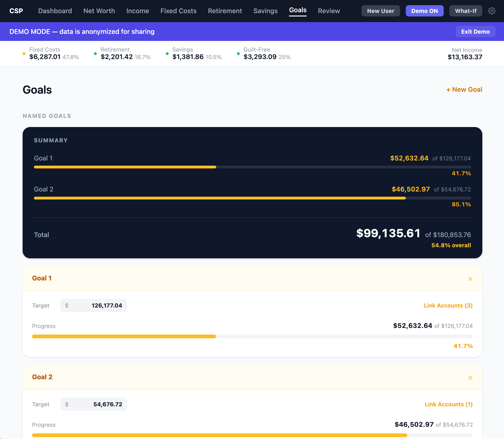This screenshot has height=439, width=504.
Task: Click the Savings status dot
Action: click(x=167, y=53)
